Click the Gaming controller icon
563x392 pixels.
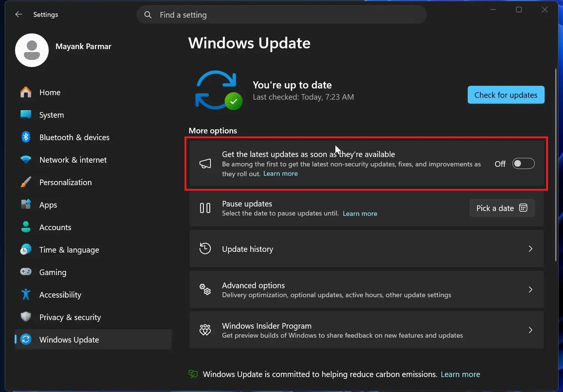tap(26, 272)
